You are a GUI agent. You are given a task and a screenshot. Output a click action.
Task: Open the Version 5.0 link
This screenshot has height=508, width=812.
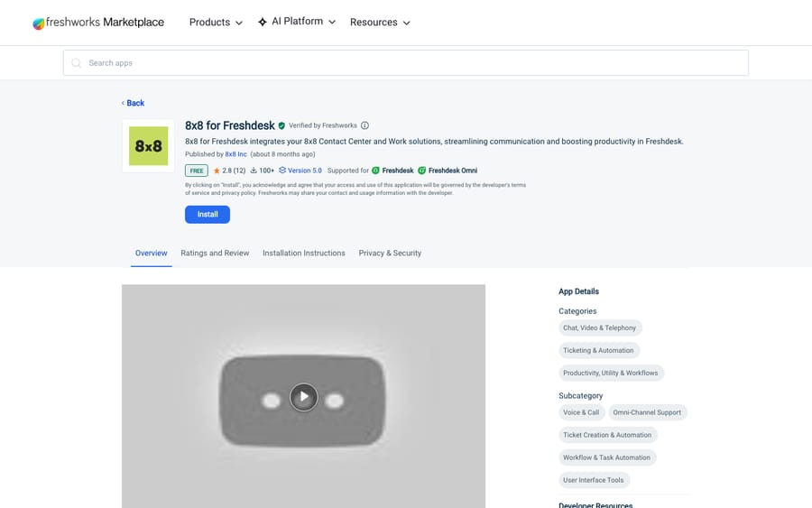(x=305, y=171)
